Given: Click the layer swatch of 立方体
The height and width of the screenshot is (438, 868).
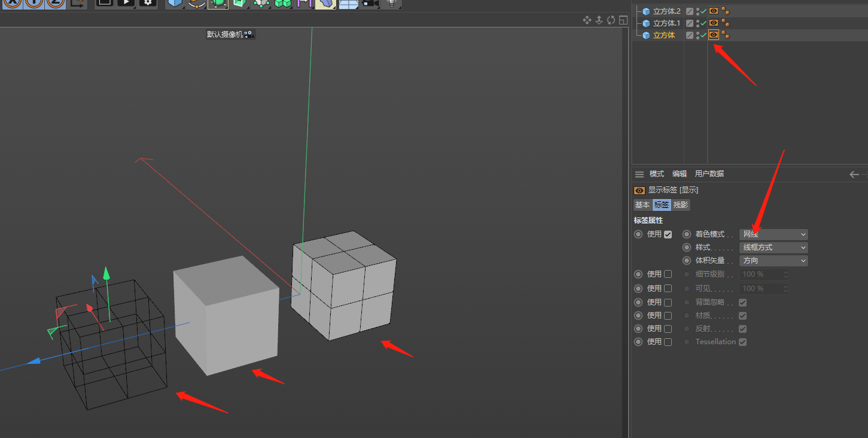Looking at the screenshot, I should pos(690,35).
